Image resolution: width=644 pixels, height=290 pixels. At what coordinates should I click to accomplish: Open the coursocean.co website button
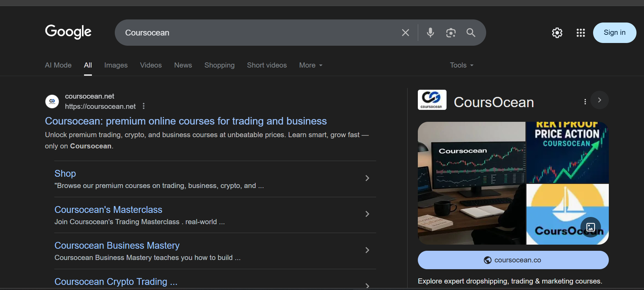[513, 260]
